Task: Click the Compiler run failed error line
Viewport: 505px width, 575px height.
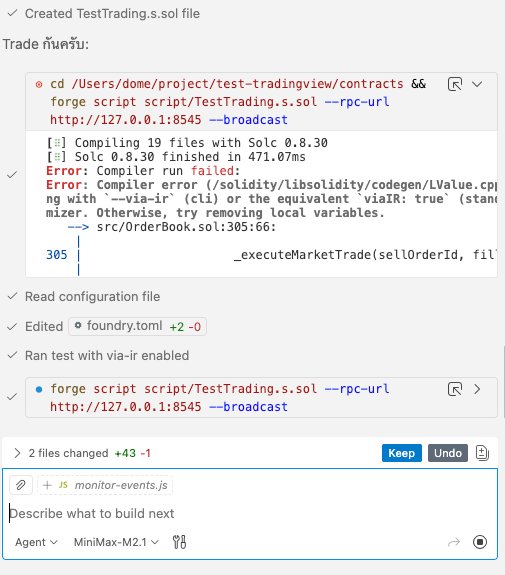Action: click(143, 171)
